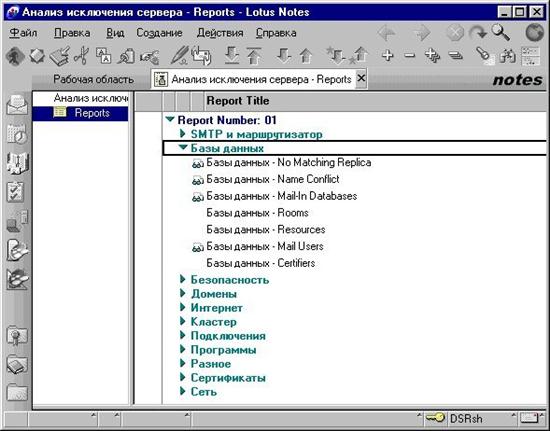Click the flashlight search toolbar icon
Screen dimensions: 550x431
click(x=485, y=56)
